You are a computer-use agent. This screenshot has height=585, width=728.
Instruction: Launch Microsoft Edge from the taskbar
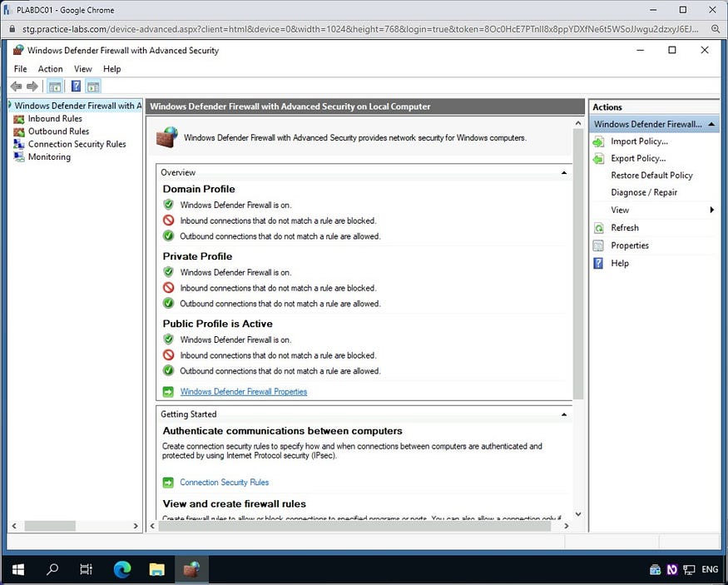click(122, 569)
